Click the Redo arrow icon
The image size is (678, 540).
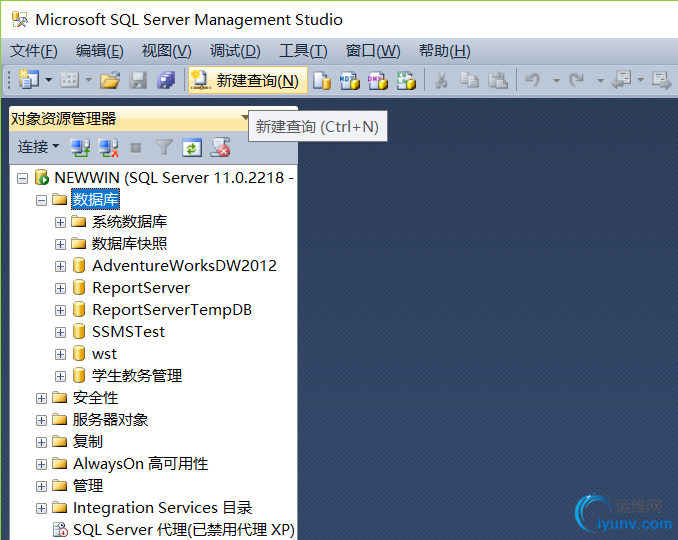point(577,80)
